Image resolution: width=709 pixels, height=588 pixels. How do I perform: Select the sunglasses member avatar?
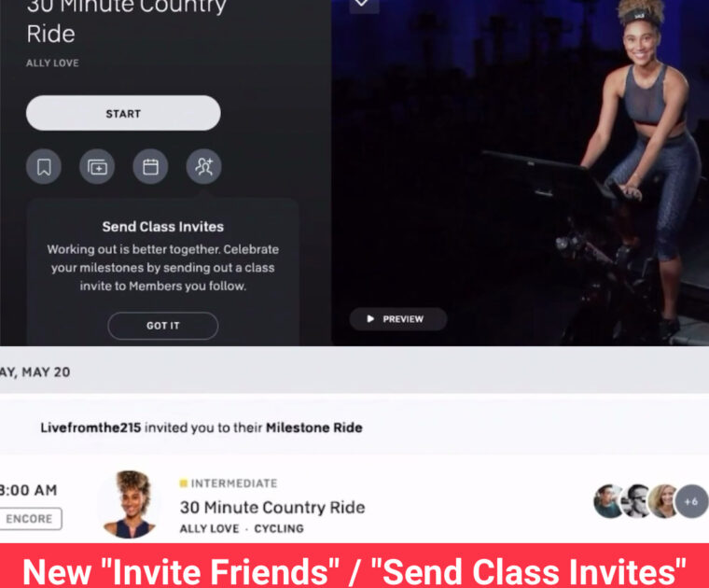[636, 501]
